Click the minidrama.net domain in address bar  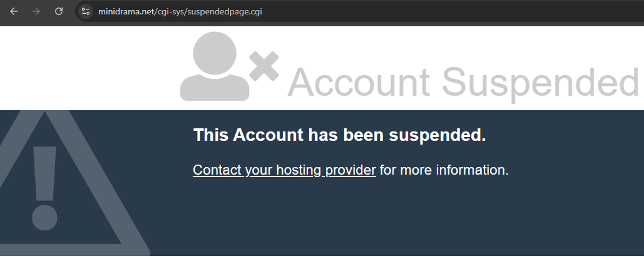click(x=126, y=11)
